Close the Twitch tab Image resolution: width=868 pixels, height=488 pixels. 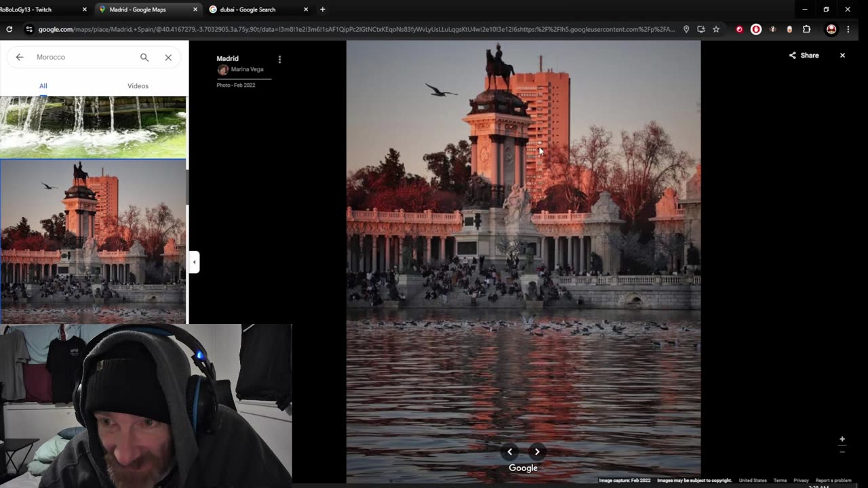coord(84,9)
